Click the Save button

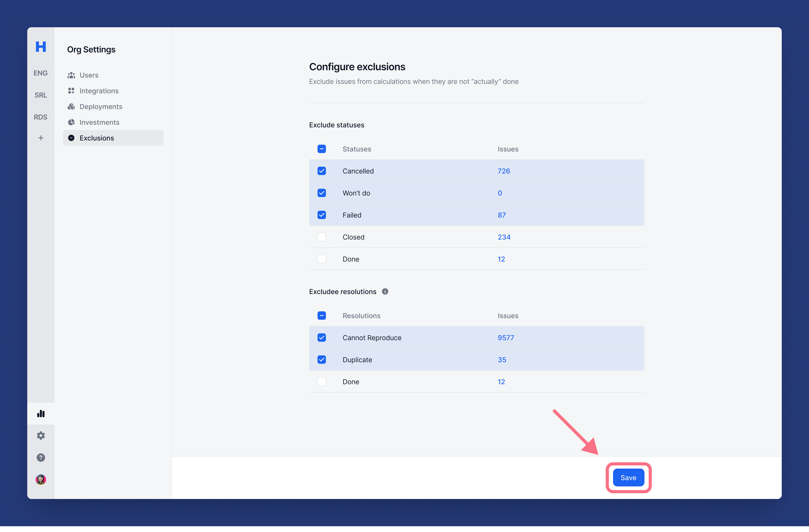pyautogui.click(x=628, y=477)
